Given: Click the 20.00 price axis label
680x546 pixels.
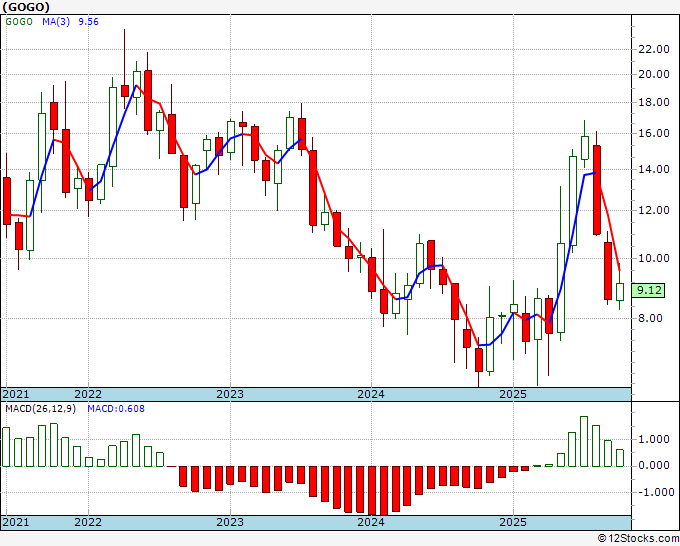Looking at the screenshot, I should (654, 74).
